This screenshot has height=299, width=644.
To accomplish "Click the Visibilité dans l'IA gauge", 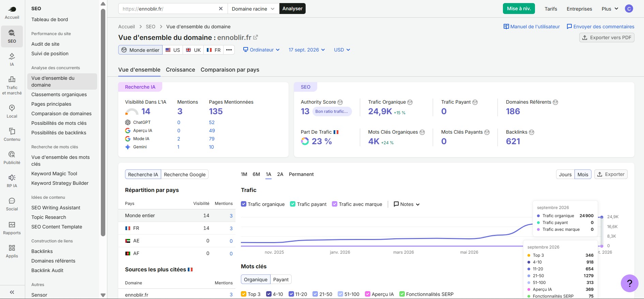I will click(132, 111).
